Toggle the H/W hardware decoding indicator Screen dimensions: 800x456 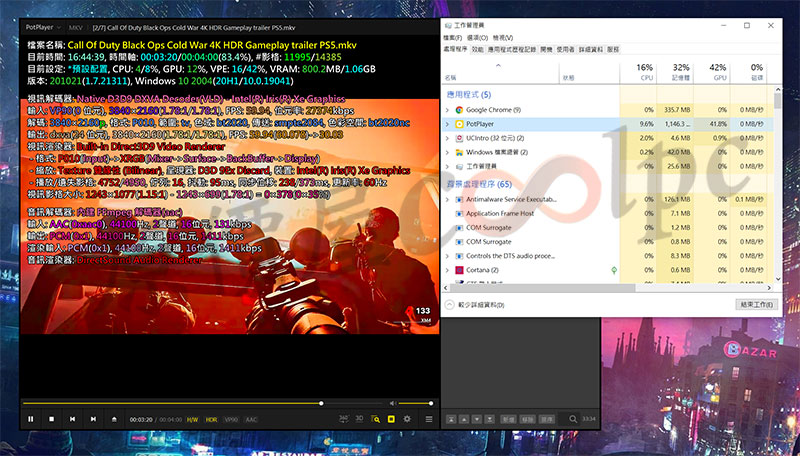[192, 419]
